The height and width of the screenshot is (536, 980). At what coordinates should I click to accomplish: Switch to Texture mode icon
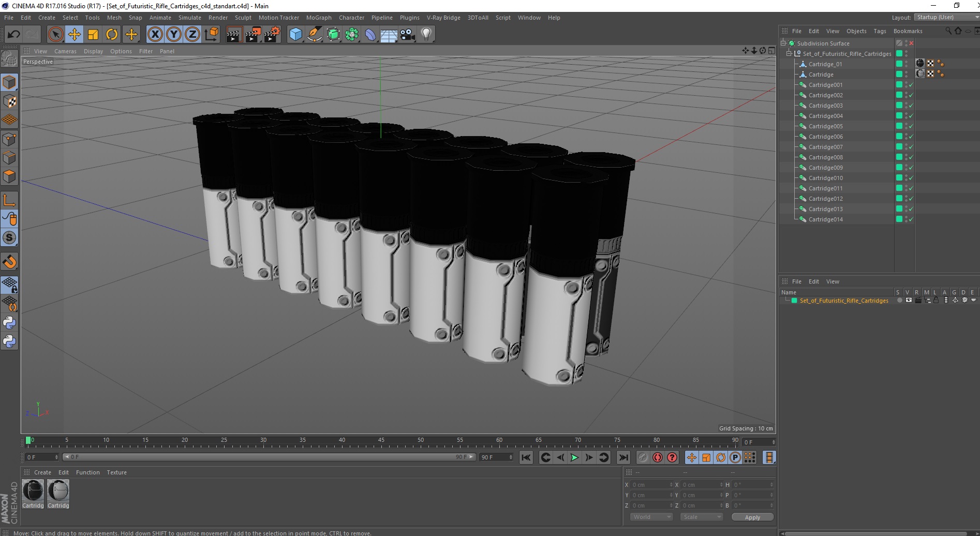point(9,101)
